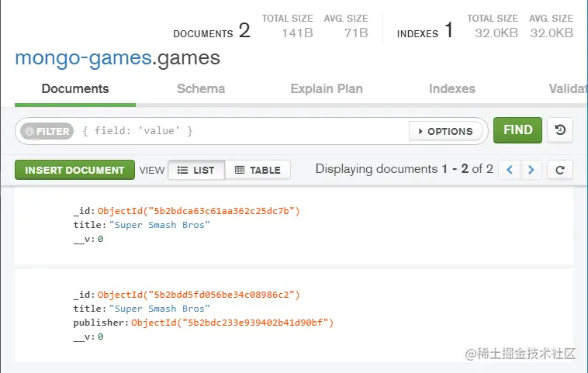Click documents total size 141B
The image size is (588, 373).
(297, 33)
